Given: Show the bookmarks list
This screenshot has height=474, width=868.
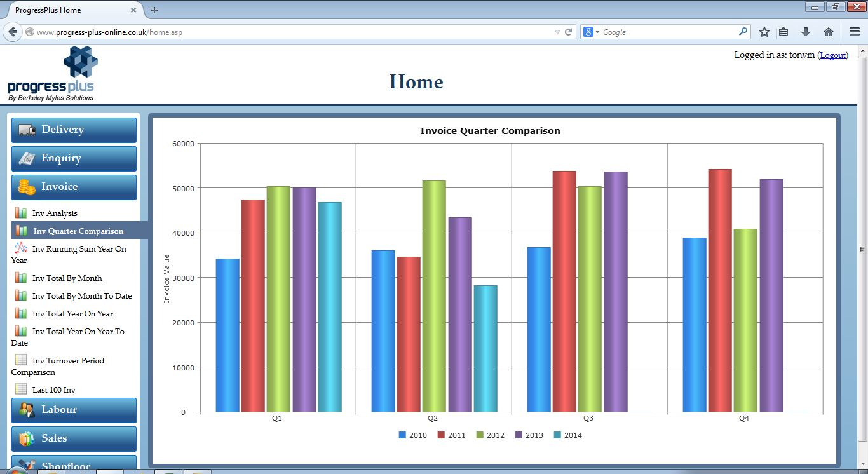Looking at the screenshot, I should 783,32.
